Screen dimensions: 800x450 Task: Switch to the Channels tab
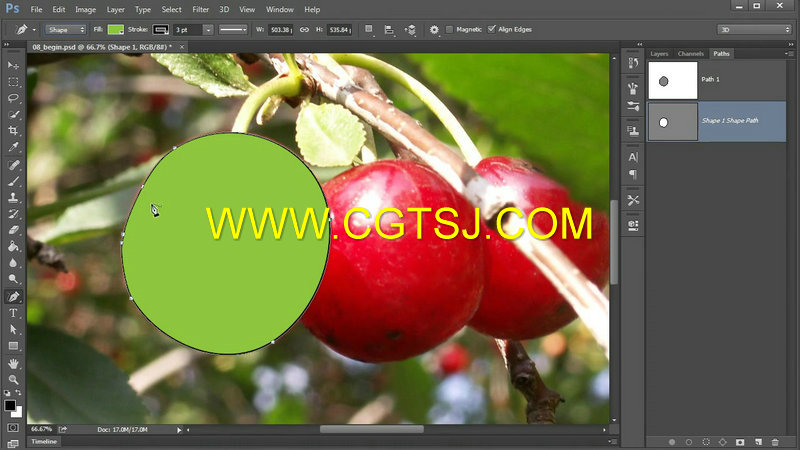[x=690, y=54]
